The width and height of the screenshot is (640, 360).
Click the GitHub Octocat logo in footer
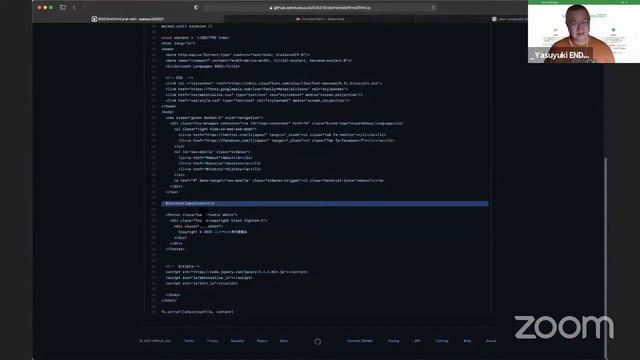[x=318, y=341]
